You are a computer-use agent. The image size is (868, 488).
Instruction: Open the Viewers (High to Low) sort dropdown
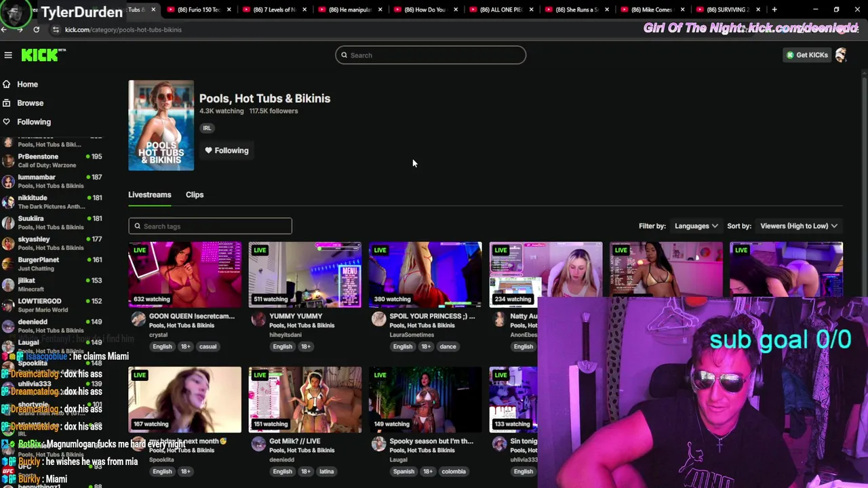[799, 226]
